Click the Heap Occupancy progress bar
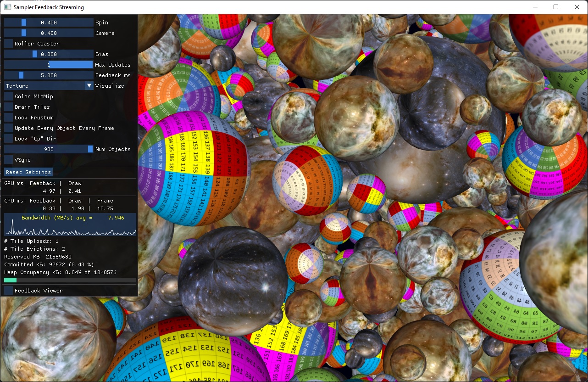This screenshot has height=382, width=588. (70, 280)
